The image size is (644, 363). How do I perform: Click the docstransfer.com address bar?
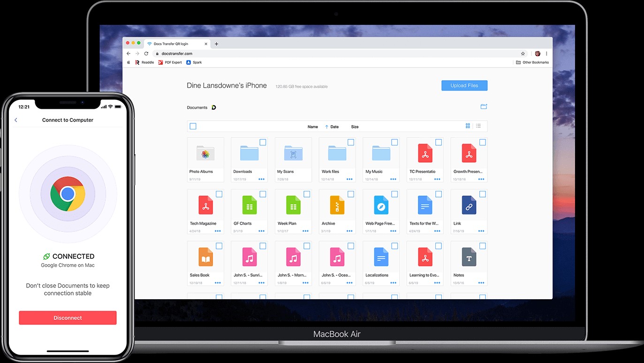(x=176, y=53)
